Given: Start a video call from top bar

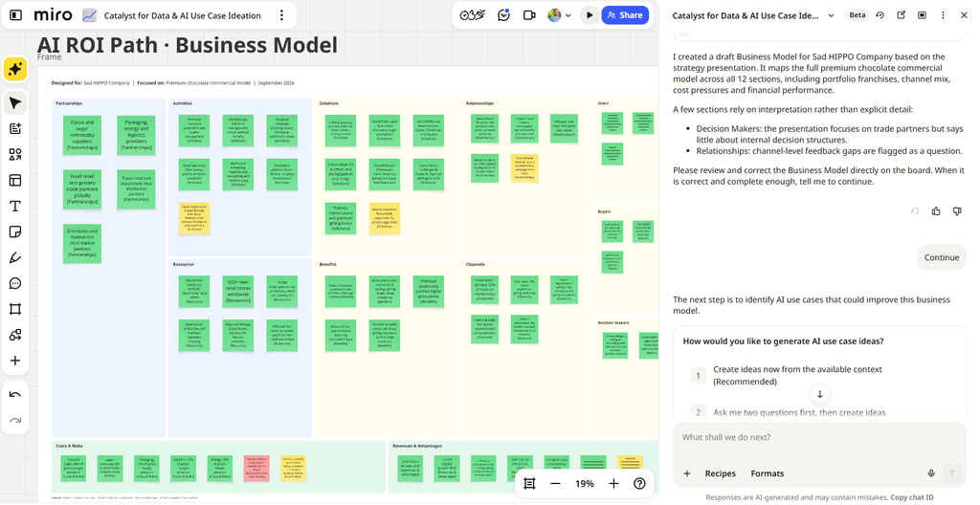Looking at the screenshot, I should click(x=529, y=15).
